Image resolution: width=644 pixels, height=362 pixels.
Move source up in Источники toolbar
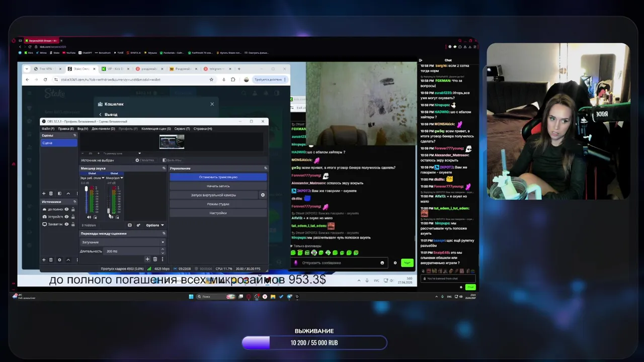point(68,260)
